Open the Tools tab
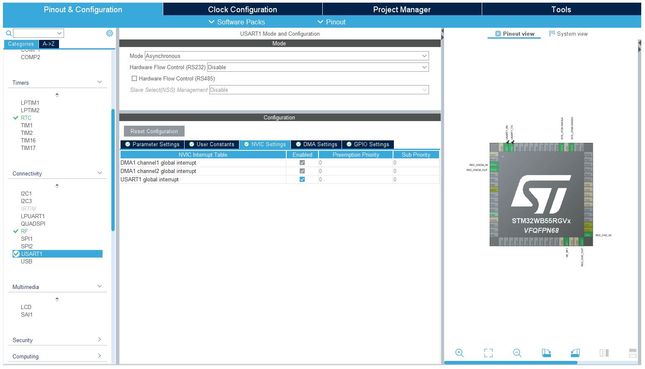The image size is (645, 369). (x=561, y=9)
